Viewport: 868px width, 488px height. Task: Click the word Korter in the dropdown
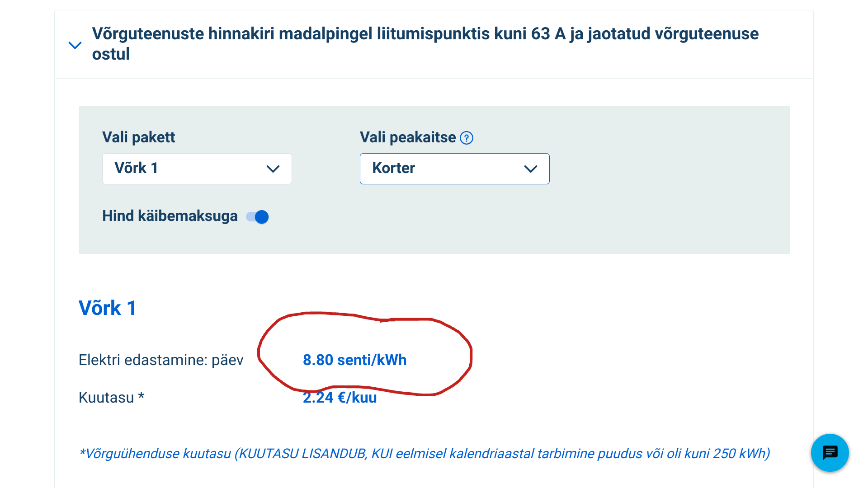pos(393,168)
